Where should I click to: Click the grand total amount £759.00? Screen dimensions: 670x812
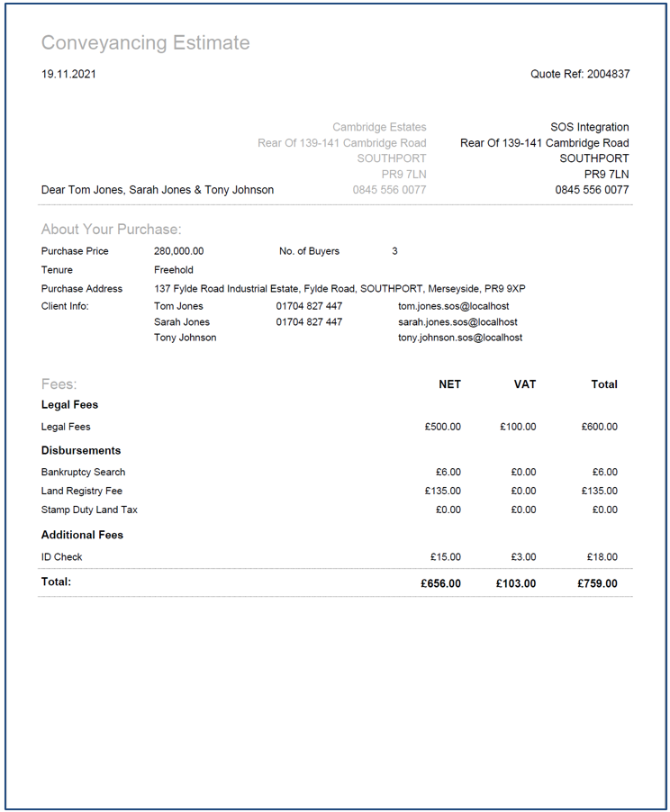coord(597,583)
